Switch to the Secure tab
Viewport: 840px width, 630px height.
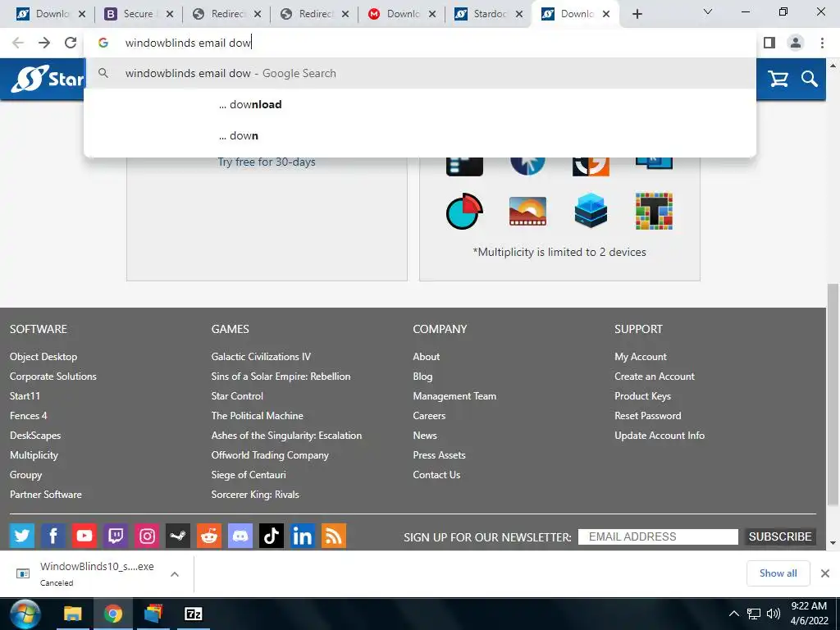[139, 14]
